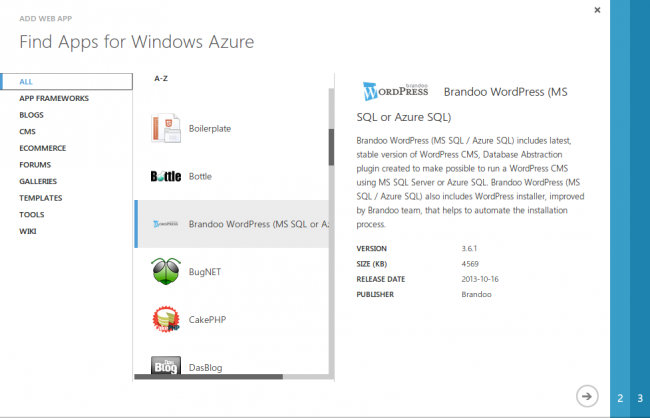Close the Add Web App dialog
The image size is (650, 418).
click(x=597, y=10)
